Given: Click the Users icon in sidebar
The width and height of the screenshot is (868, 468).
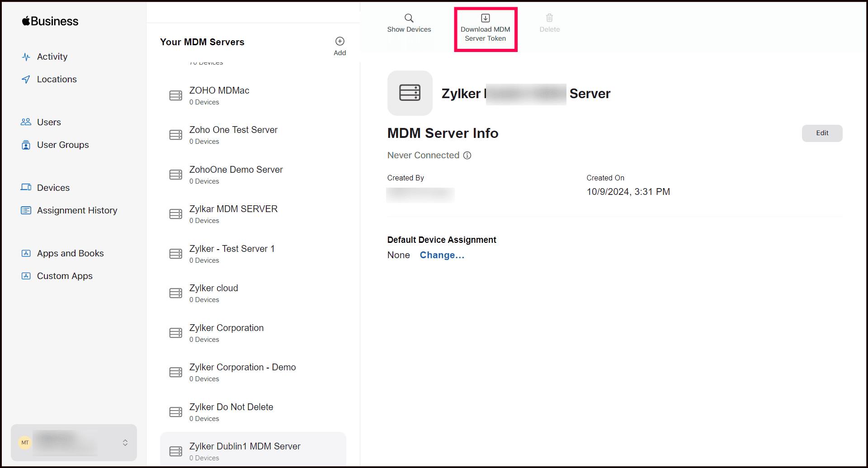Looking at the screenshot, I should point(26,122).
